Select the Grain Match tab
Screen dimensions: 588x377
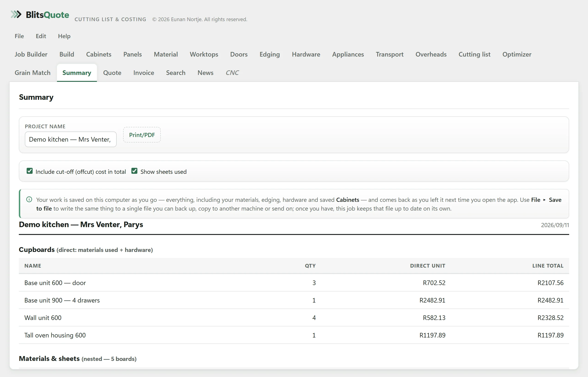click(x=33, y=73)
